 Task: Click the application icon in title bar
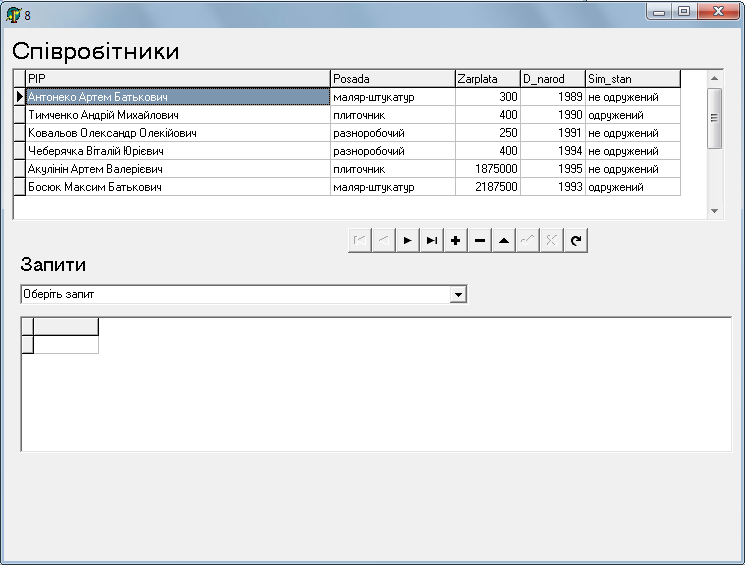click(x=13, y=15)
